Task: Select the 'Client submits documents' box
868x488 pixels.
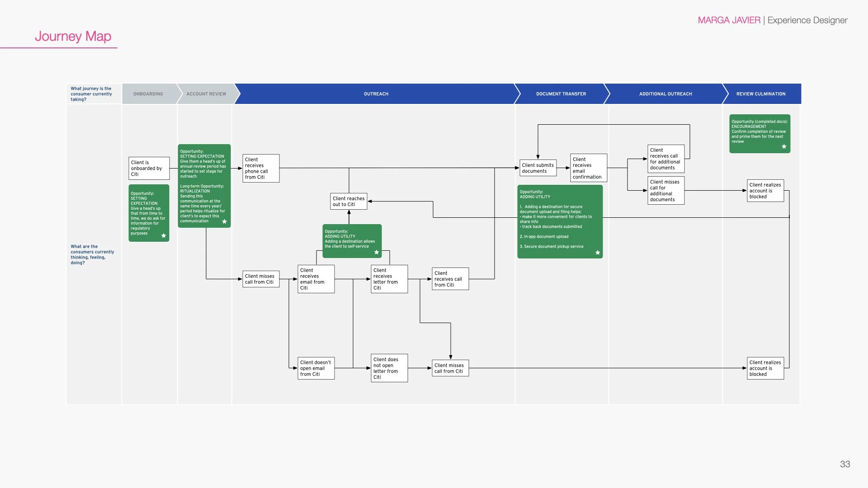Action: [x=538, y=168]
